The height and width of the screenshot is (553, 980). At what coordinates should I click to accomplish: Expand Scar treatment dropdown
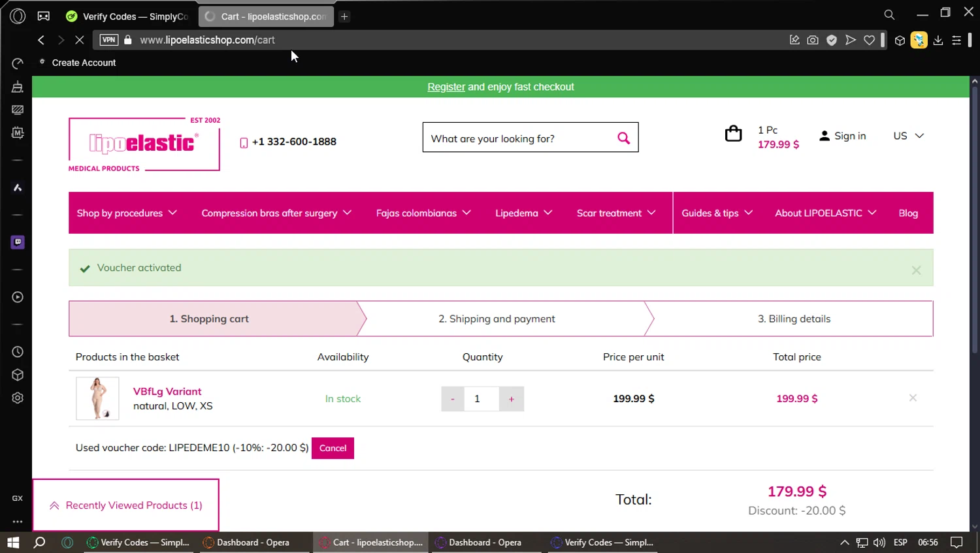[616, 213]
